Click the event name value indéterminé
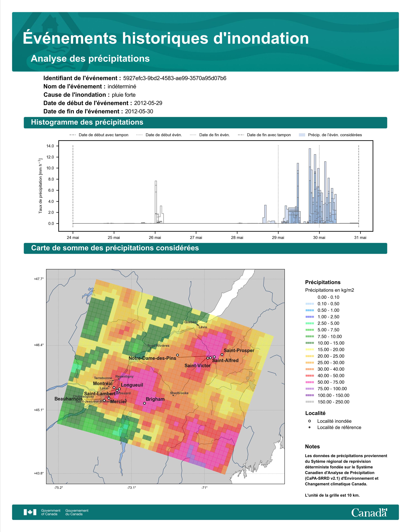 tap(122, 86)
